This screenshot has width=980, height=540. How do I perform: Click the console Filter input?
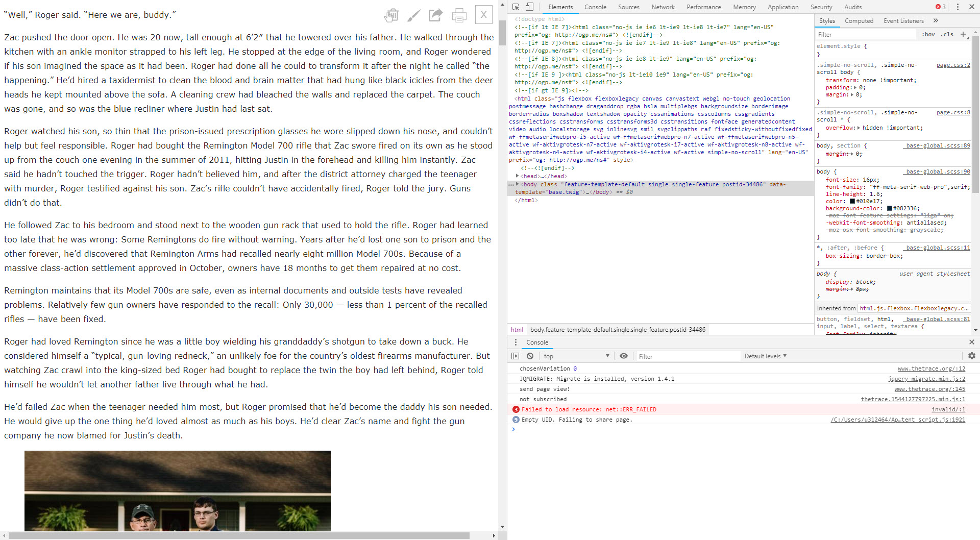(688, 357)
